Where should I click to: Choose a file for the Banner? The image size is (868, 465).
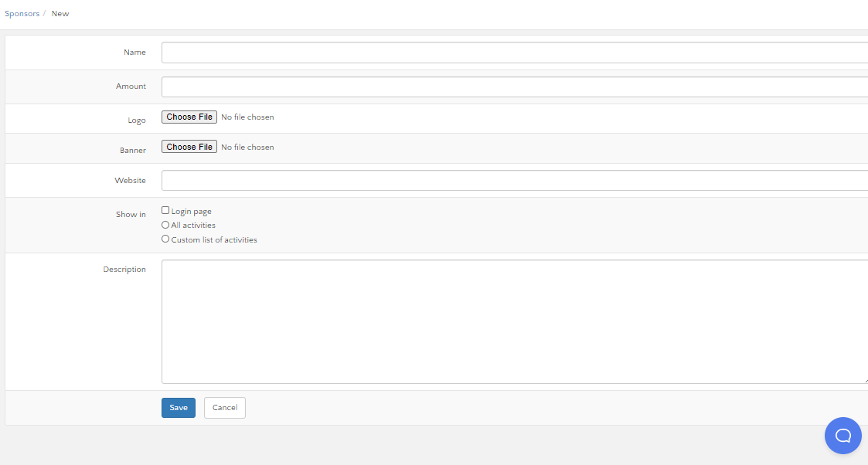point(189,147)
